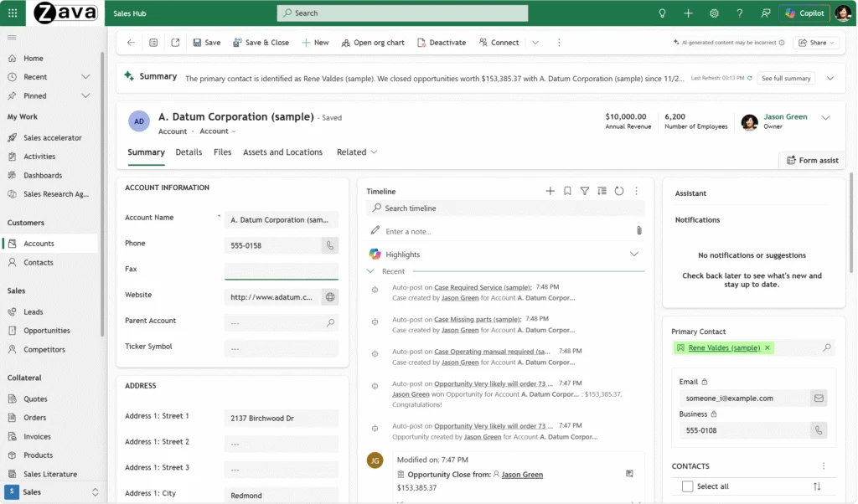Click into the Fax input field

tap(282, 270)
